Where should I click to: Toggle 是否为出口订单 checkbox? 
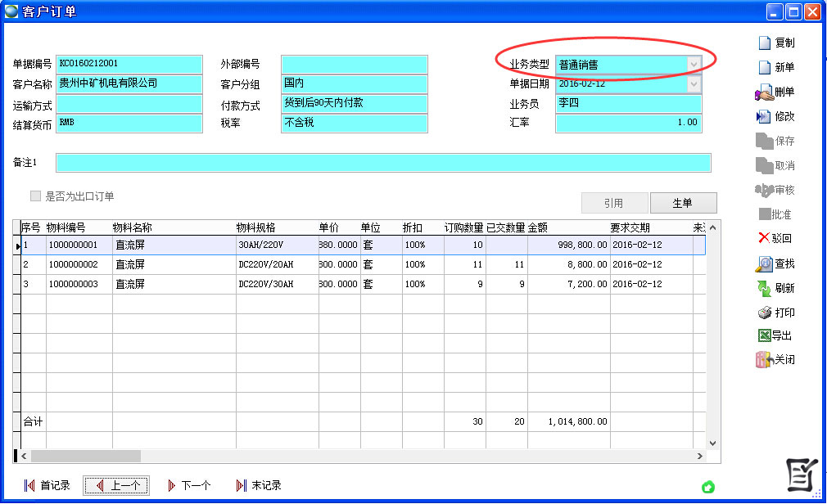35,196
